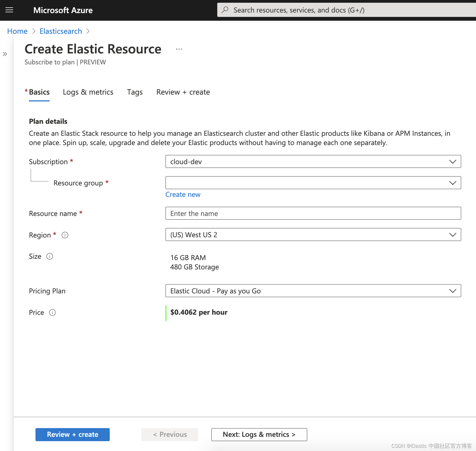Viewport: 476px width, 451px height.
Task: Switch to the Logs & metrics tab
Action: click(x=88, y=92)
